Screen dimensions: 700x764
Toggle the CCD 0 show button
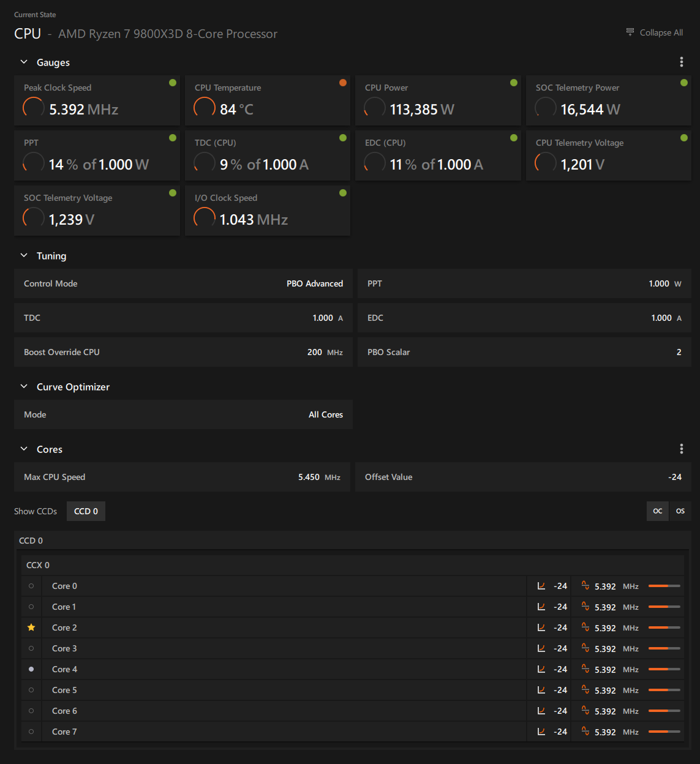click(86, 511)
